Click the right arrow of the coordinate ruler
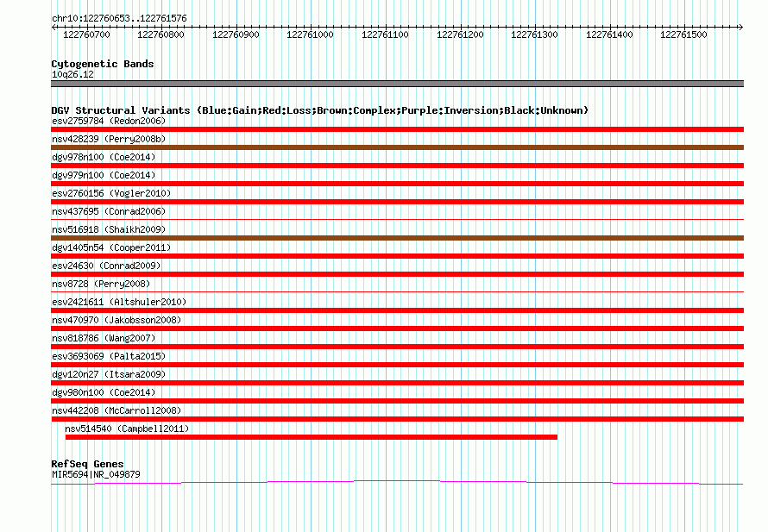 pyautogui.click(x=741, y=28)
